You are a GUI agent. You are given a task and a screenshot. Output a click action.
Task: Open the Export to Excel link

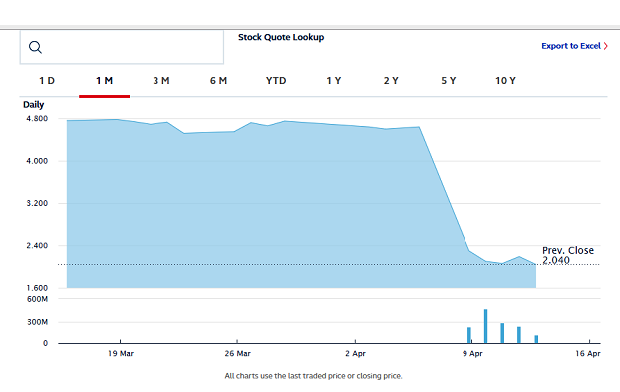pyautogui.click(x=571, y=46)
